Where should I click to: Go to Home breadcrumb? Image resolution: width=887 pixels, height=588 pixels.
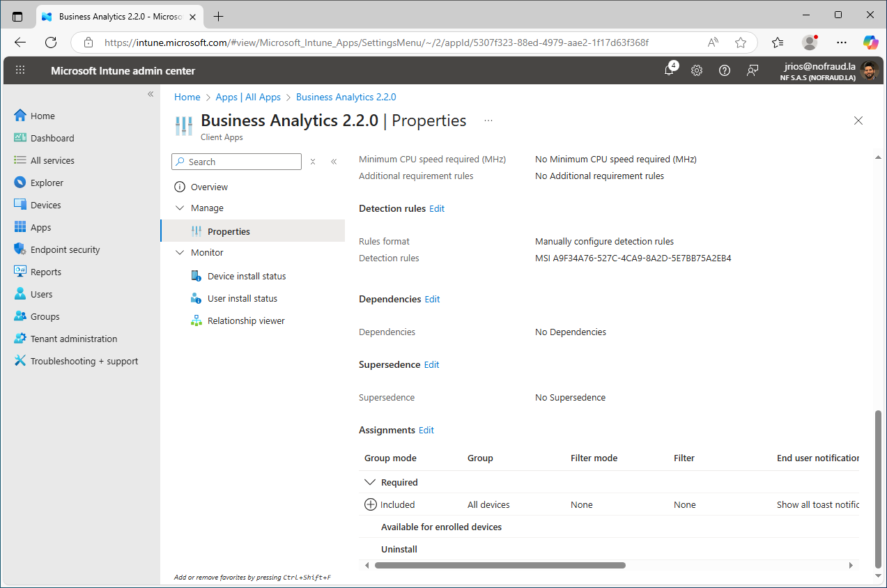pos(187,97)
